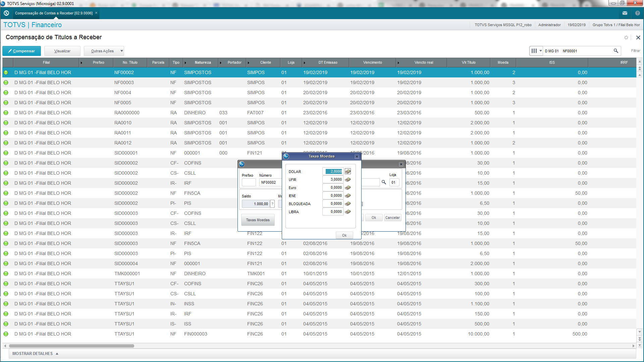Open the mail envelope icon in header

(625, 13)
